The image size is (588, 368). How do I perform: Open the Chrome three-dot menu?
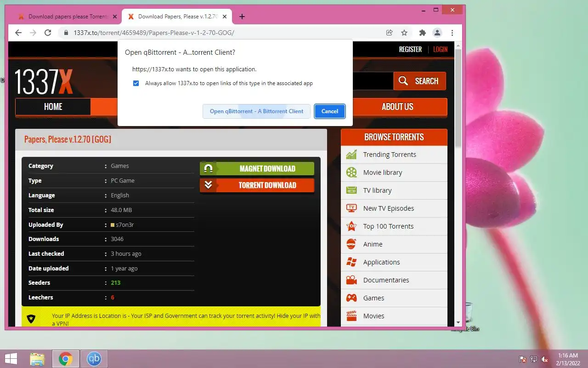[452, 33]
